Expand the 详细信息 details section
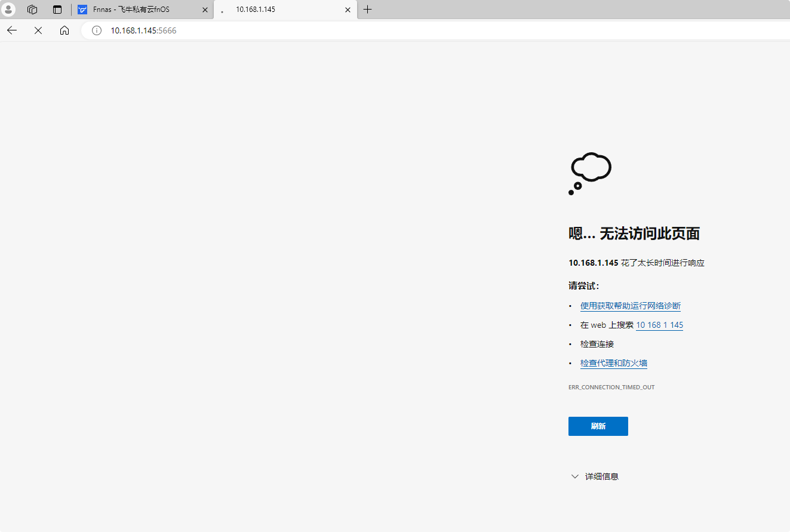 tap(595, 476)
